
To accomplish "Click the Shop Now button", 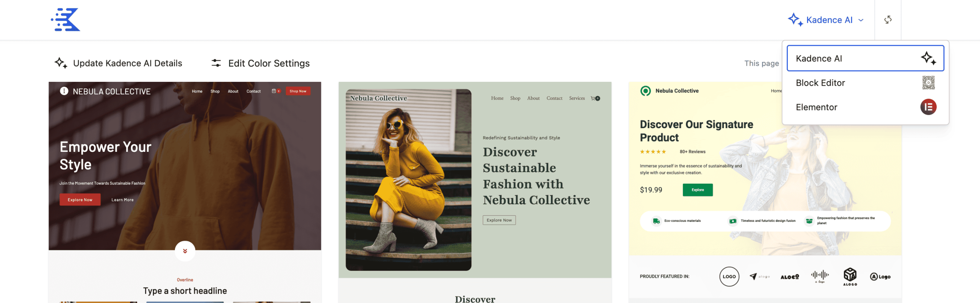I will (298, 91).
